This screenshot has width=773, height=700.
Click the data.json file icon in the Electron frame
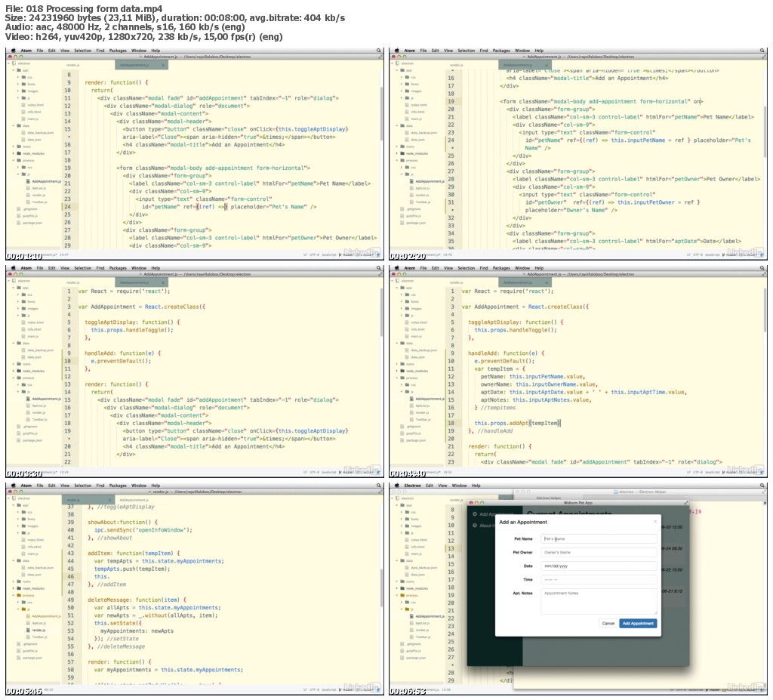[407, 574]
